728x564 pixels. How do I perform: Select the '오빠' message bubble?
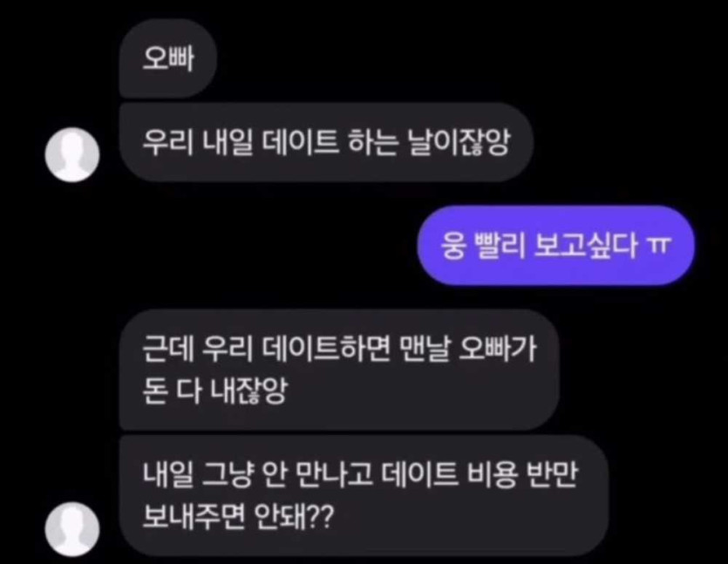click(168, 58)
